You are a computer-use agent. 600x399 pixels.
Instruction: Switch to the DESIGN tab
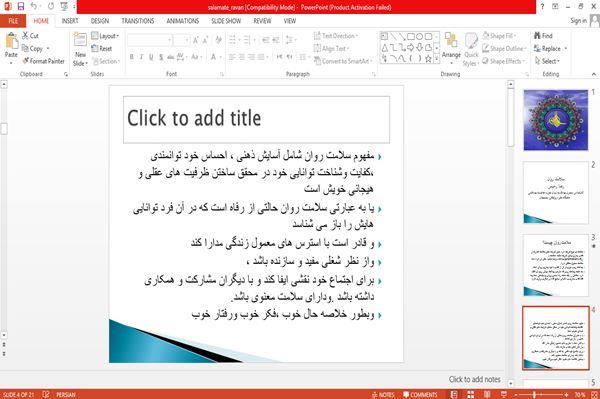click(100, 21)
